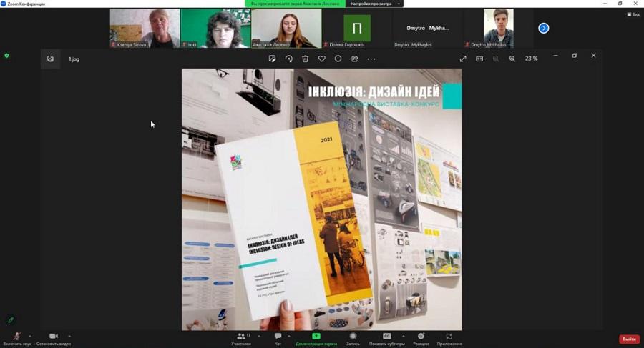Open video options arrow beside the camera
This screenshot has height=348, width=644.
(69, 336)
